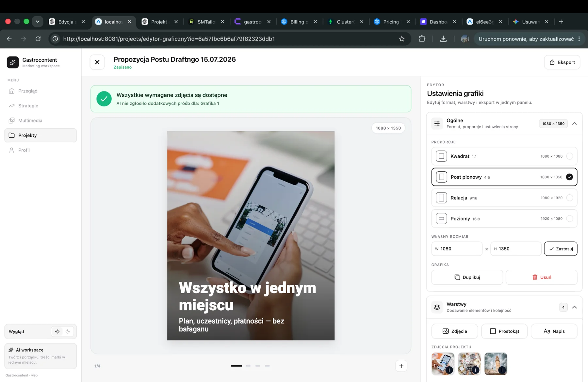The image size is (588, 382).
Task: Click the Ogólne settings sliders icon
Action: tap(437, 123)
